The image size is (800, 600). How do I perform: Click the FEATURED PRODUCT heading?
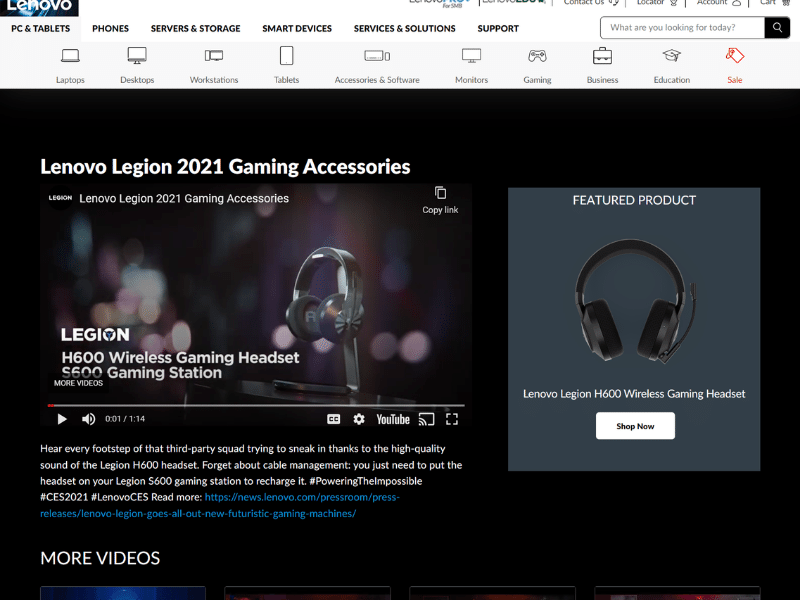(x=634, y=200)
